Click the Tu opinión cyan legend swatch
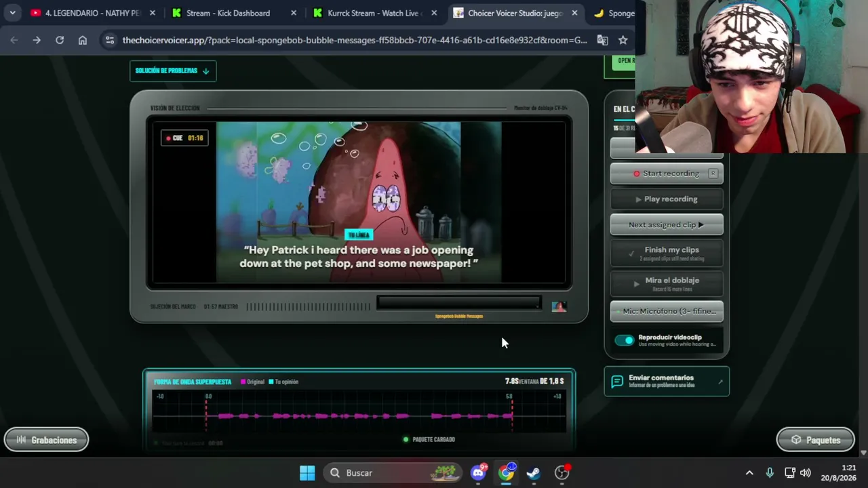Viewport: 868px width, 488px height. tap(271, 382)
